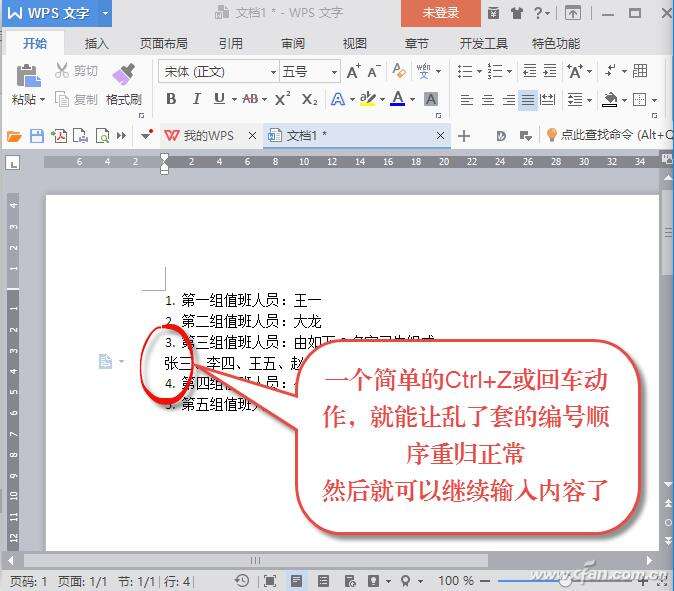The image size is (674, 591).
Task: Open the 开发工具 ribbon tab
Action: point(484,43)
